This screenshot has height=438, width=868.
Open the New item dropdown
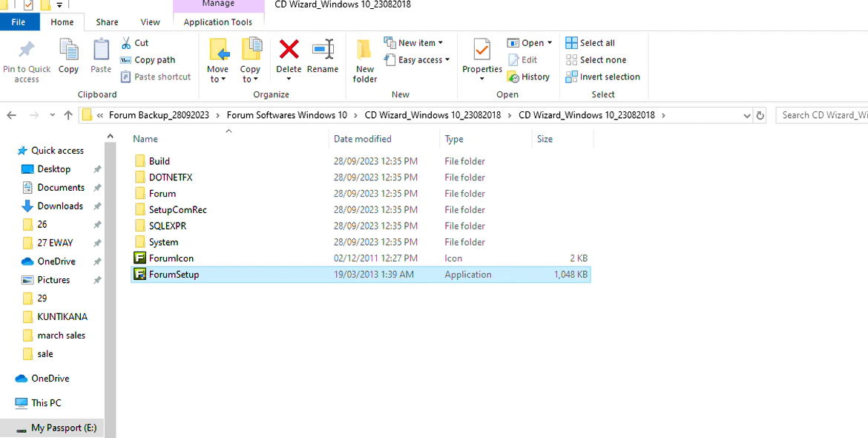click(413, 42)
